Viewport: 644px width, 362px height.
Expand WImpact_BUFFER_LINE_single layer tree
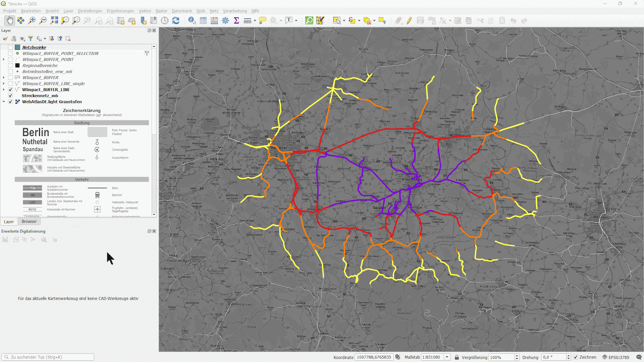coord(4,84)
